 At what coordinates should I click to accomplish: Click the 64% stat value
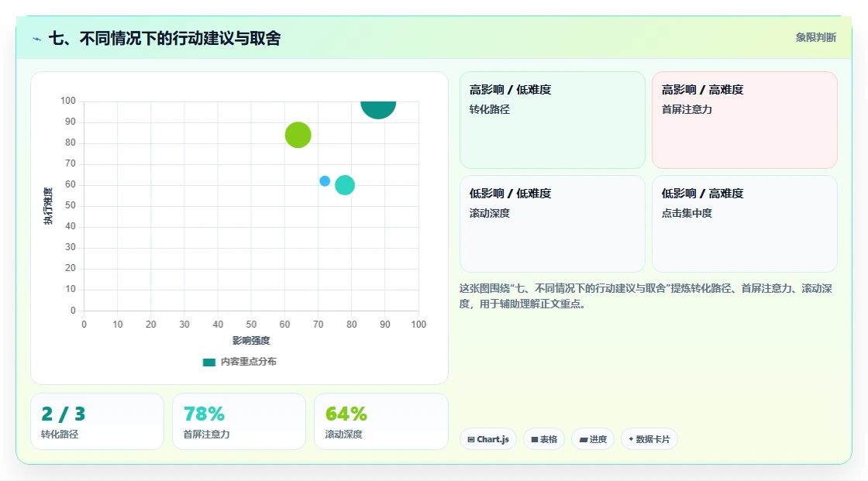click(x=346, y=414)
